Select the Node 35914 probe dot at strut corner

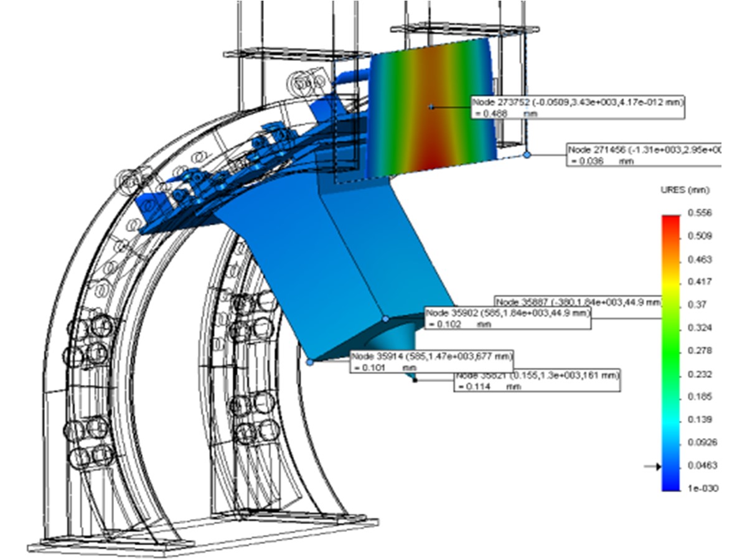(309, 362)
